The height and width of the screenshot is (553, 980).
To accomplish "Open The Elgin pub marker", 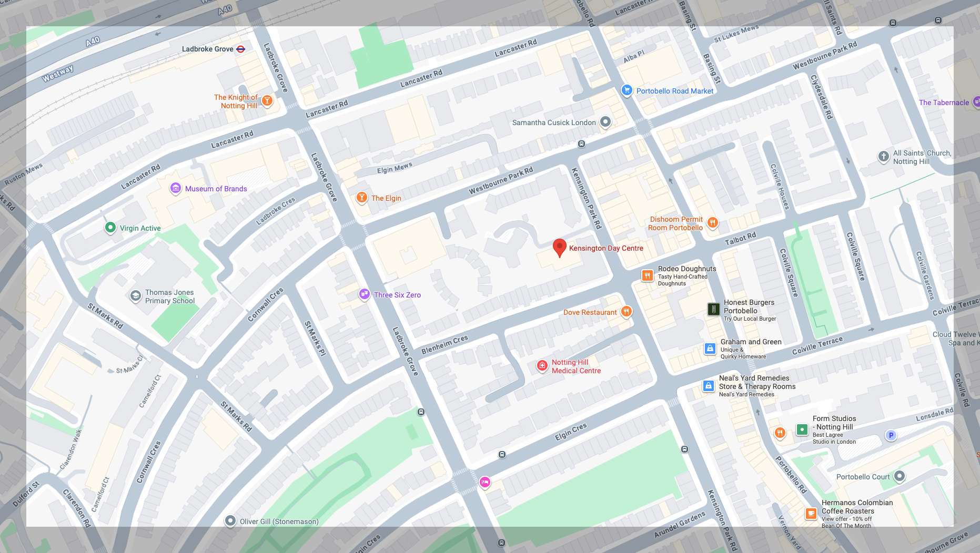I will pos(361,198).
